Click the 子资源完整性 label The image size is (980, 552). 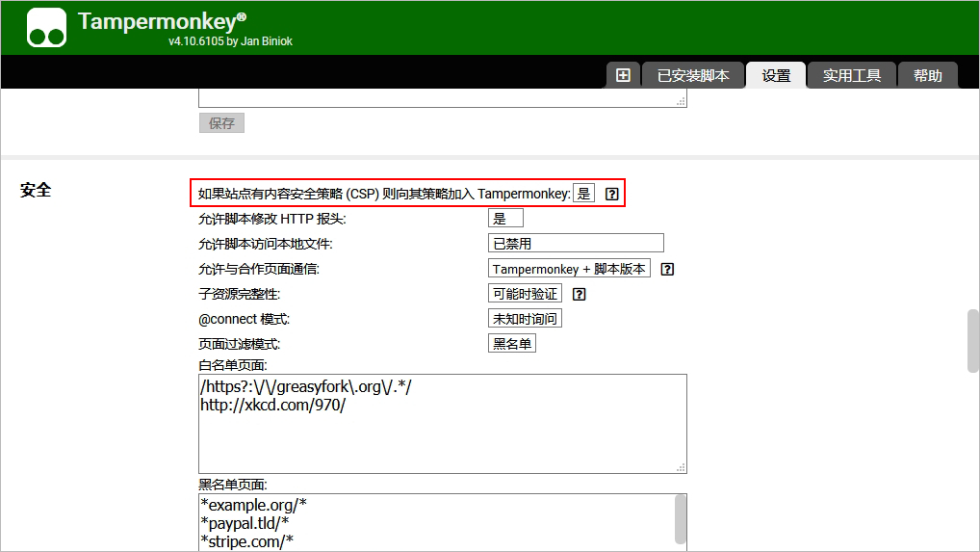coord(239,294)
